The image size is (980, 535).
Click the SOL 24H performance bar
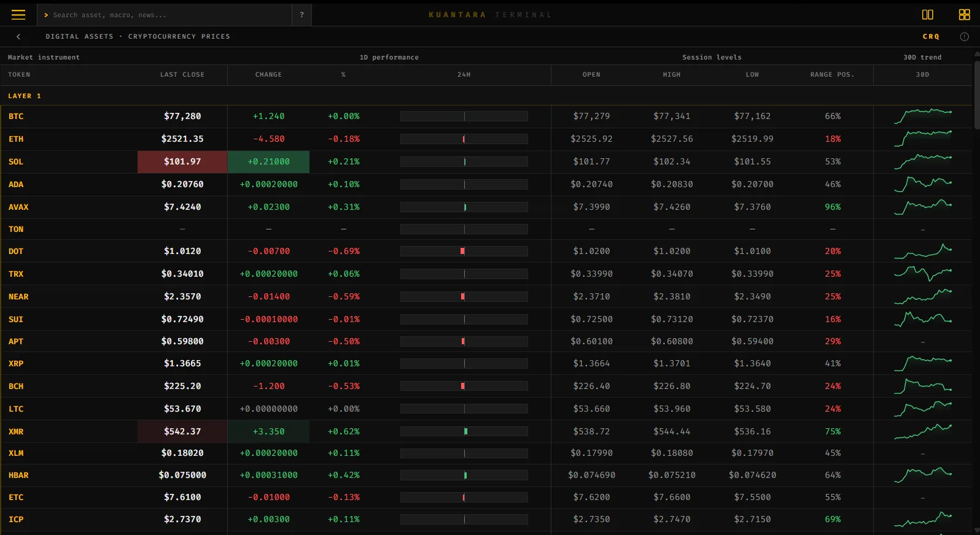[464, 162]
